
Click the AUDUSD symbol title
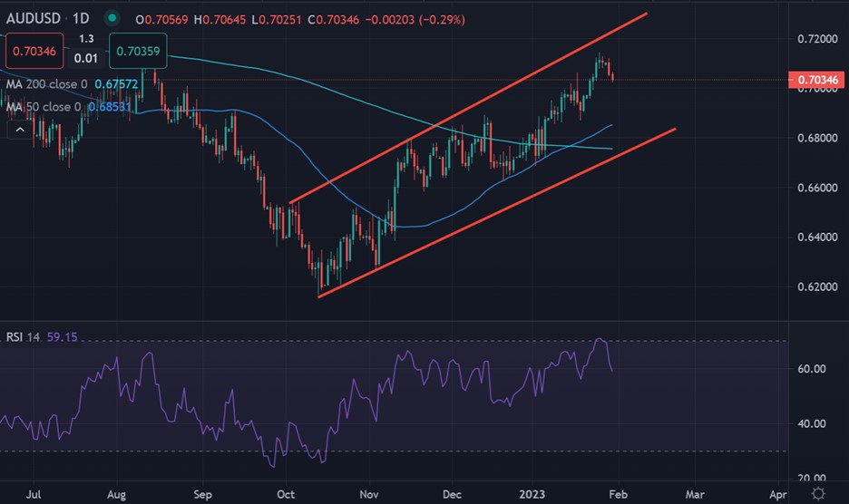tap(34, 18)
